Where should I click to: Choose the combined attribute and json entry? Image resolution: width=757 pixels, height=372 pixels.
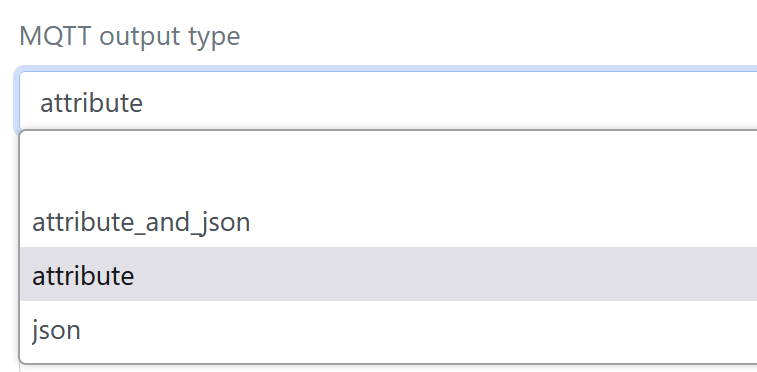pyautogui.click(x=388, y=221)
